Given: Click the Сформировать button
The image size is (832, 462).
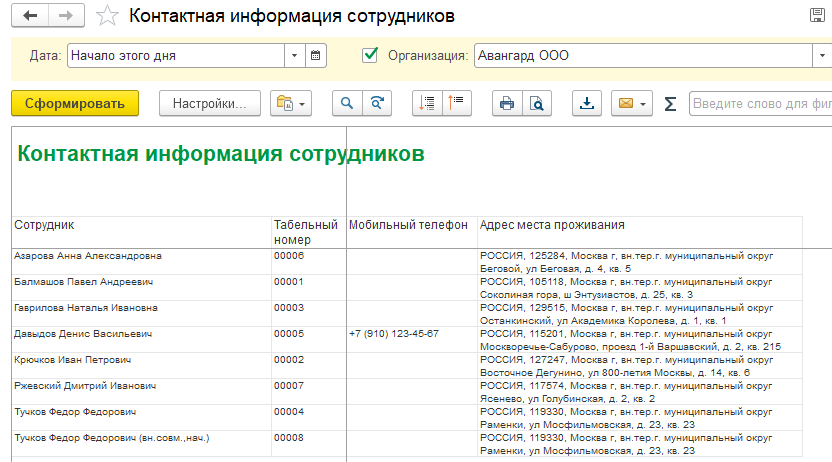Looking at the screenshot, I should click(75, 103).
